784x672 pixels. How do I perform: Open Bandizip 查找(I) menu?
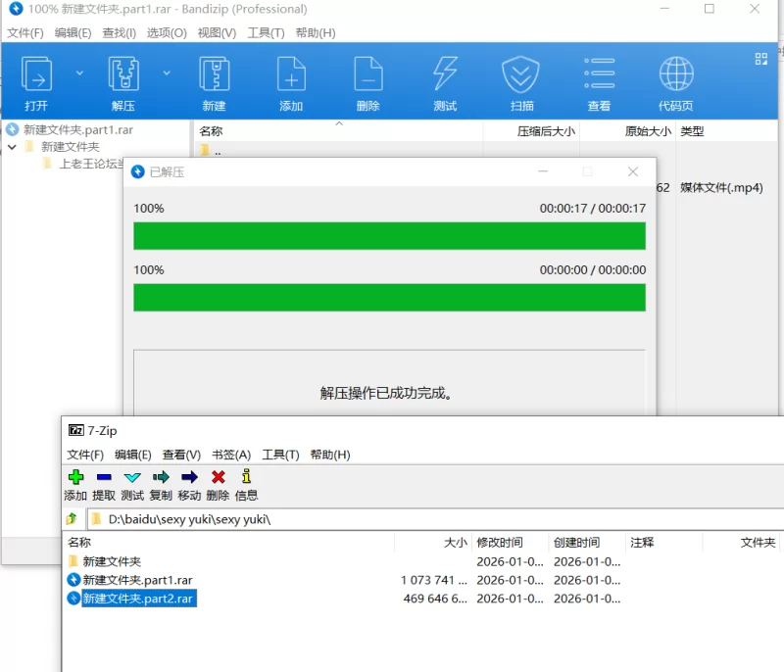click(x=119, y=33)
